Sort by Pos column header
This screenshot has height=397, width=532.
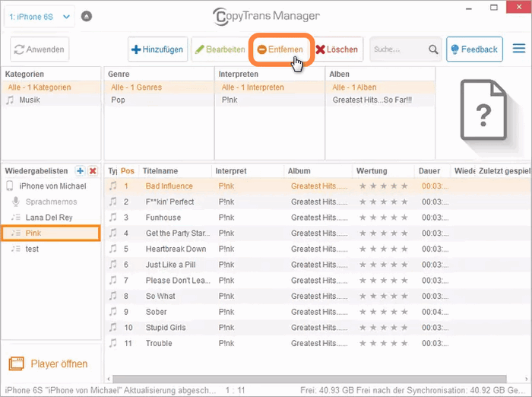point(128,171)
